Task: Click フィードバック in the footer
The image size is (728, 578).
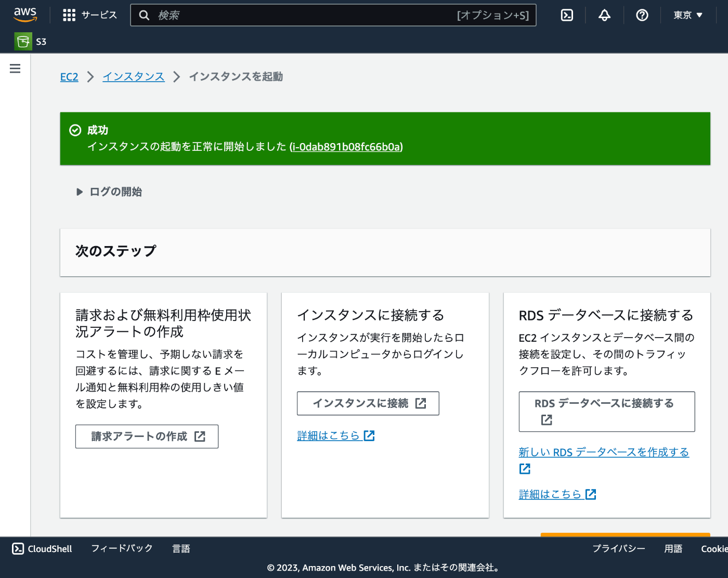Action: pyautogui.click(x=122, y=548)
